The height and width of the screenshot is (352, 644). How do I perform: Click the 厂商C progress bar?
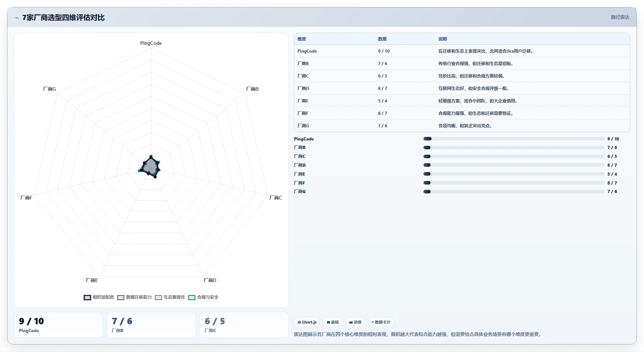514,156
